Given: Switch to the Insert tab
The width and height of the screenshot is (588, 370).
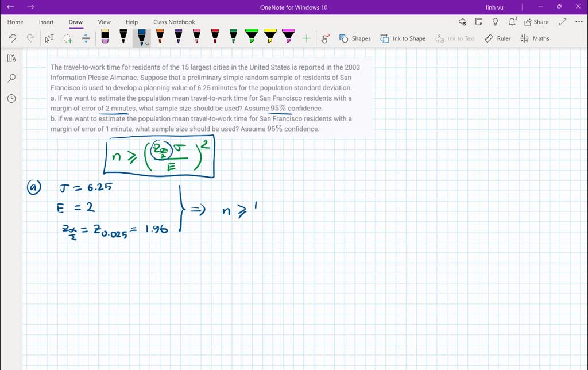Looking at the screenshot, I should 46,22.
